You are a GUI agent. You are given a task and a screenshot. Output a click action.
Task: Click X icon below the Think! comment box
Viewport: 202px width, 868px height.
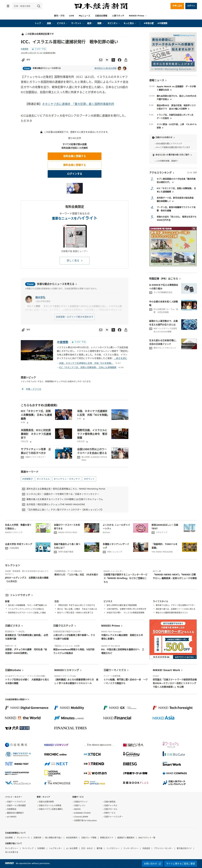click(113, 330)
